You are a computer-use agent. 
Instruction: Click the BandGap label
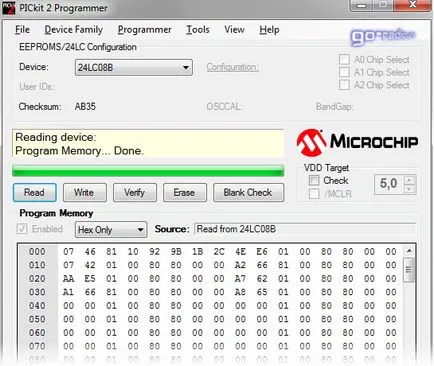point(334,107)
